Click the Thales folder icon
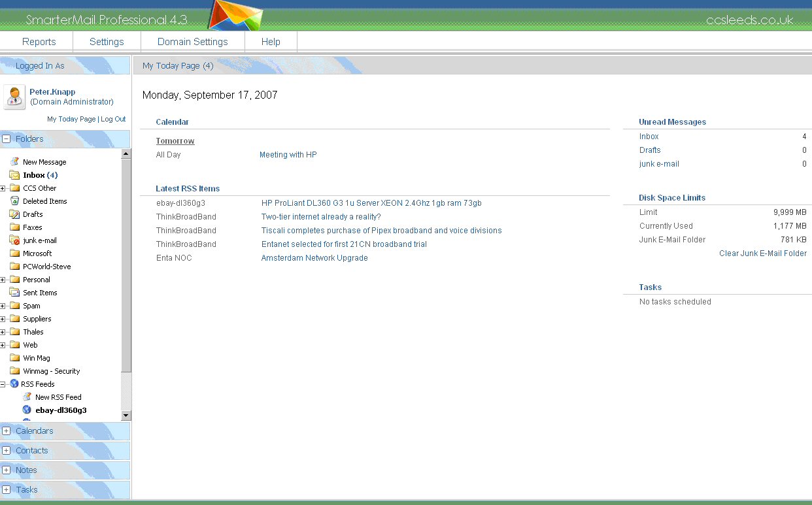Screen dimensions: 812x505 coord(14,331)
